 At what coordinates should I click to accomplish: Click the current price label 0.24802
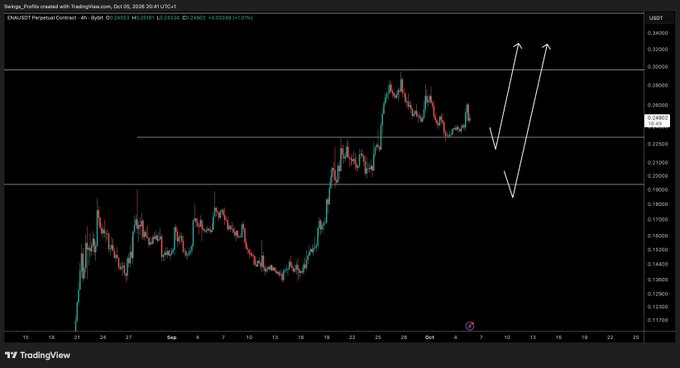[657, 120]
